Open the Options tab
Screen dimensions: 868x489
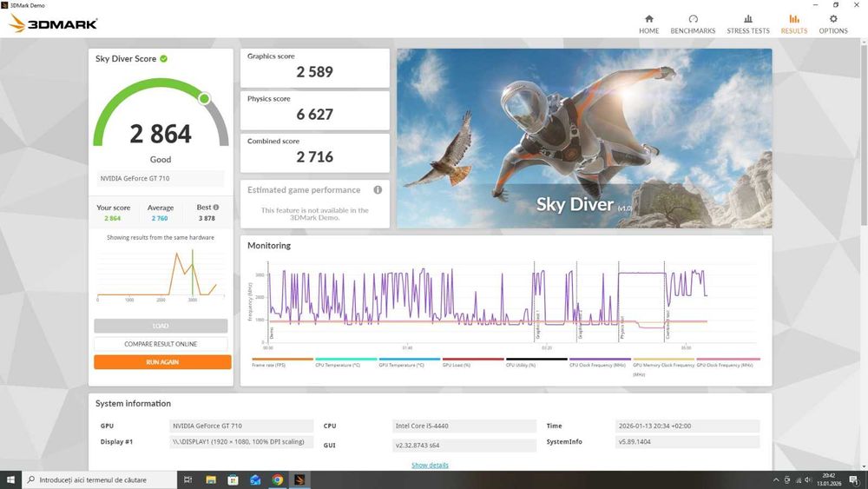coord(833,24)
